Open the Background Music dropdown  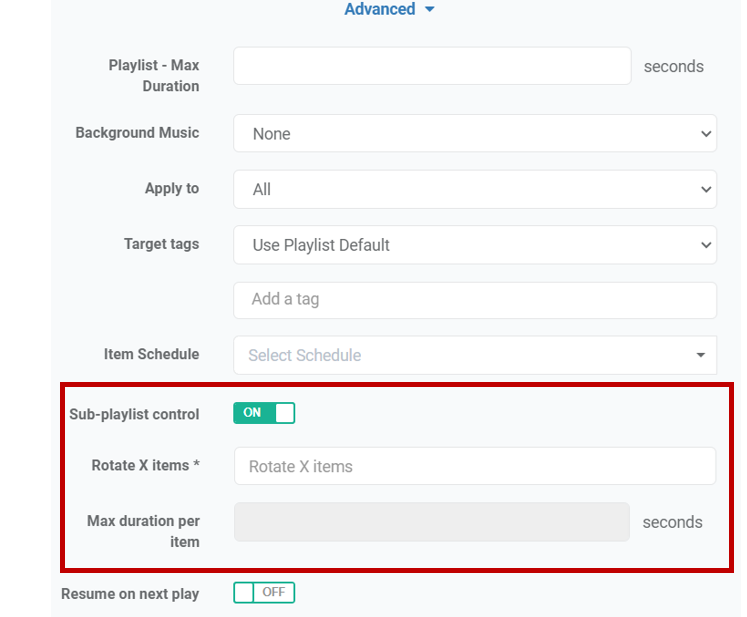(474, 133)
